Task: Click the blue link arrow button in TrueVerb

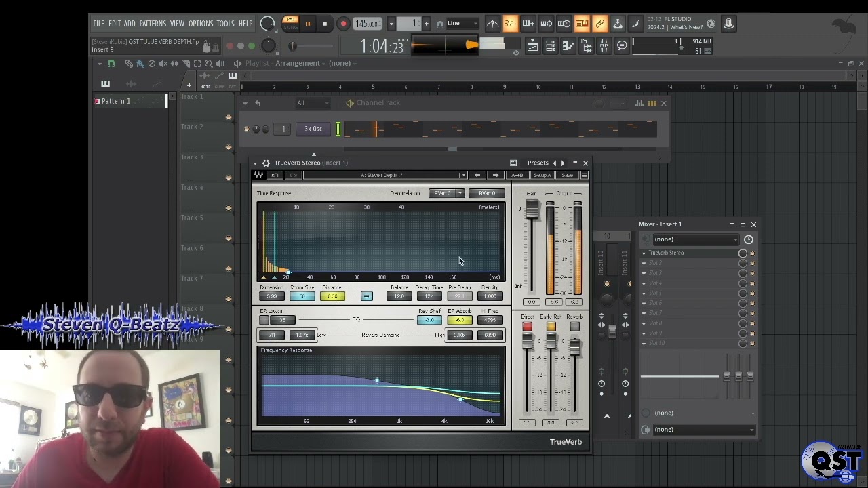Action: [367, 296]
